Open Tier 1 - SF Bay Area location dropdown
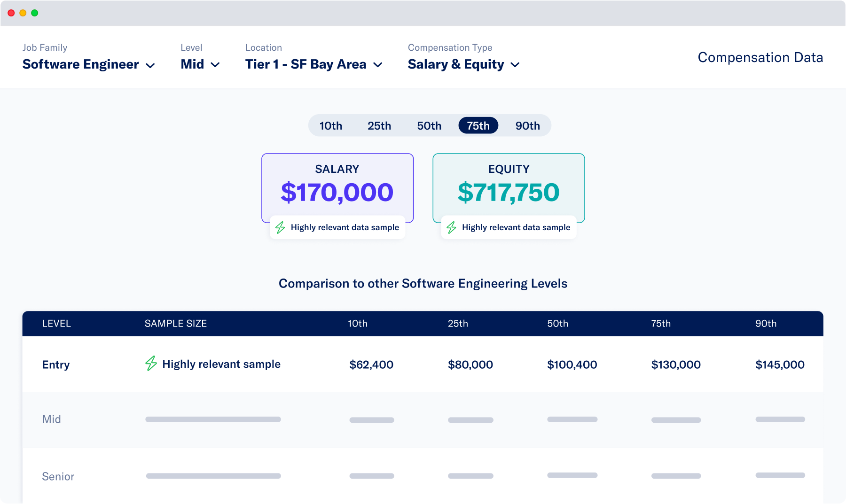846x504 pixels. pos(314,64)
